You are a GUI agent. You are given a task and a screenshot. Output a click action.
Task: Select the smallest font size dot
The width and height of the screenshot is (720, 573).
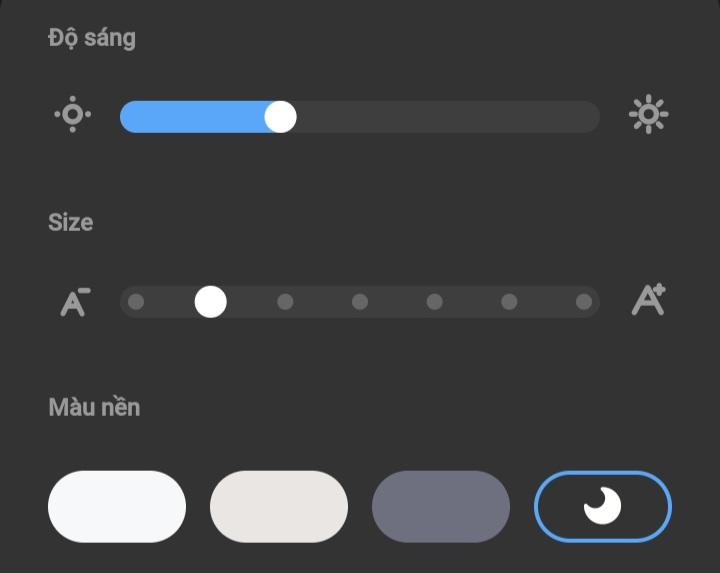click(x=136, y=302)
